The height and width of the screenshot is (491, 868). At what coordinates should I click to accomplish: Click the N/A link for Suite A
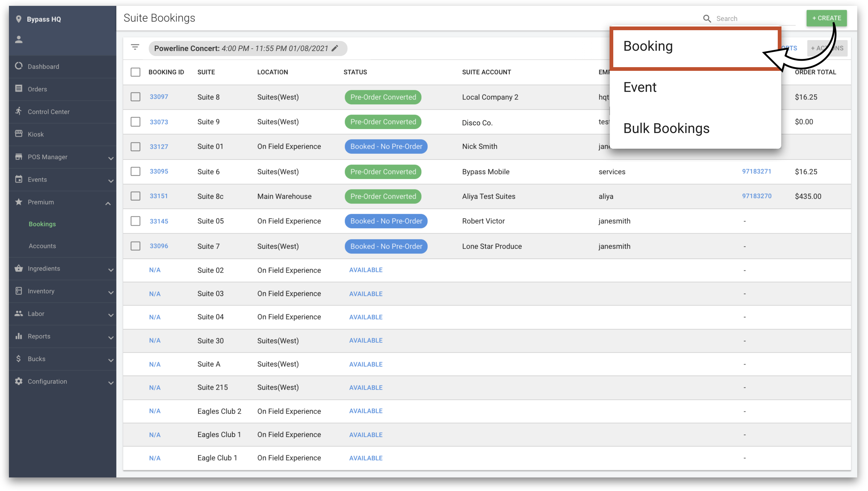[x=154, y=364]
